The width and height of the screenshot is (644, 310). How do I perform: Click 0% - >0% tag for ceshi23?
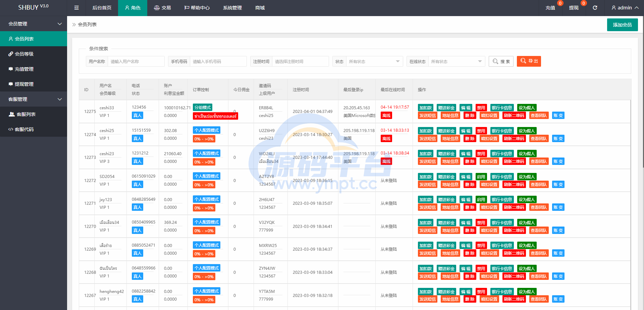tap(204, 162)
